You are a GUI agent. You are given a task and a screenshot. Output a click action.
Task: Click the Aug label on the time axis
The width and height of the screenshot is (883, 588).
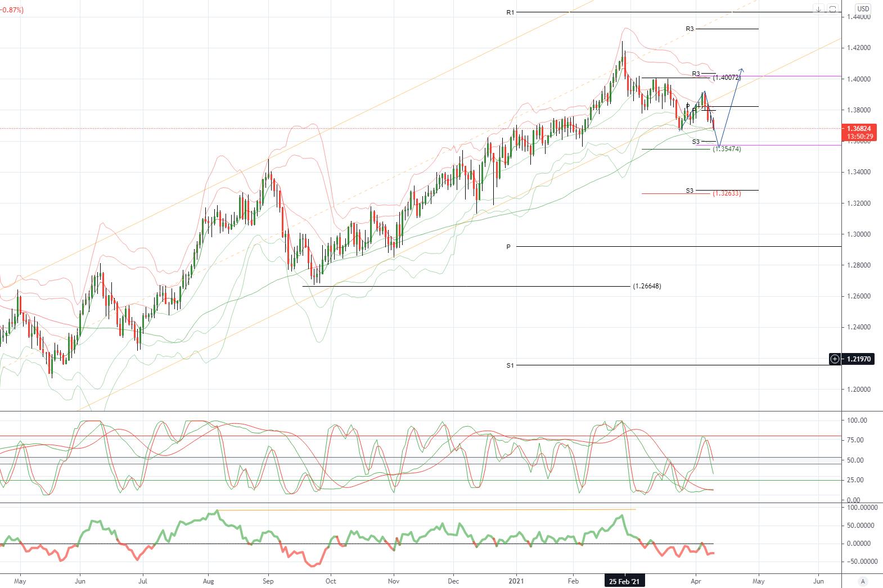click(208, 581)
